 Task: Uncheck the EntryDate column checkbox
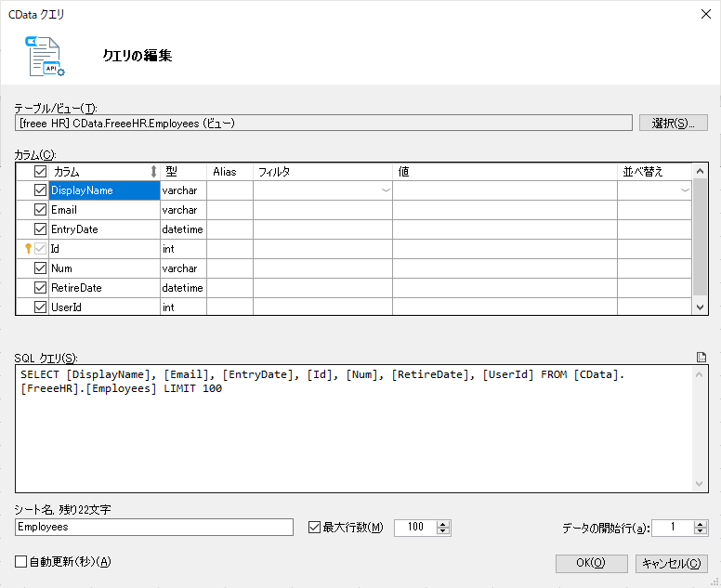point(41,229)
